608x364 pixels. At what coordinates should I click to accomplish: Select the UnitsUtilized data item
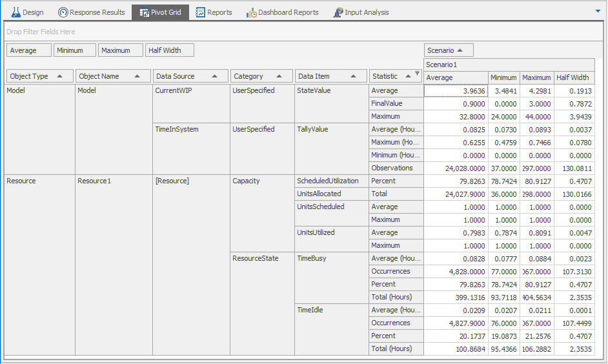point(332,239)
